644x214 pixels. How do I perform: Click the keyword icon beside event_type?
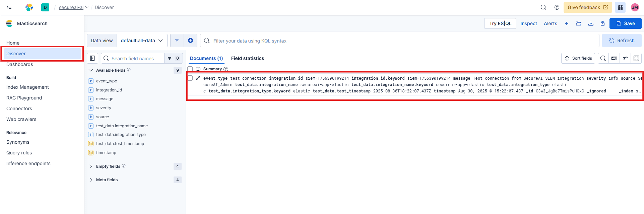[x=91, y=81]
